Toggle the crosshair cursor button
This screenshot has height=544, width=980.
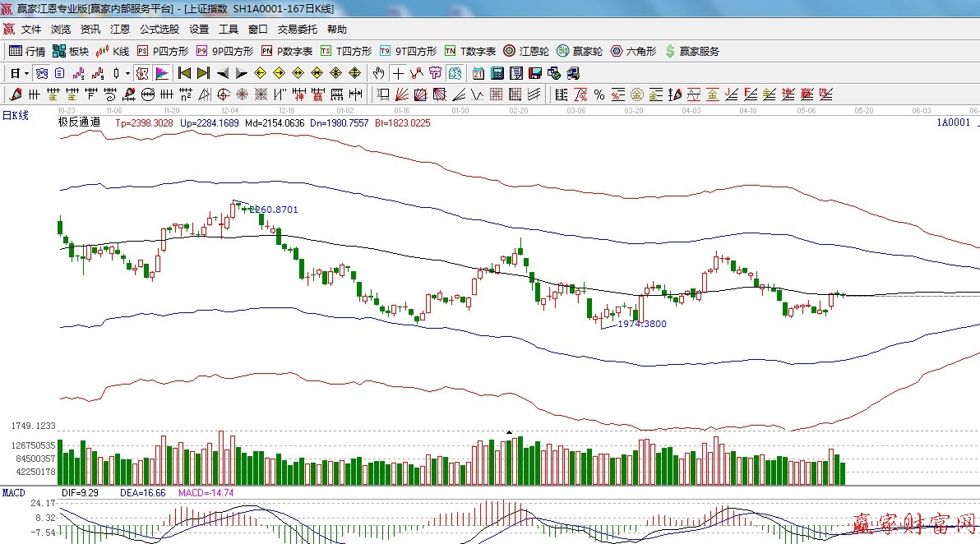pyautogui.click(x=398, y=73)
